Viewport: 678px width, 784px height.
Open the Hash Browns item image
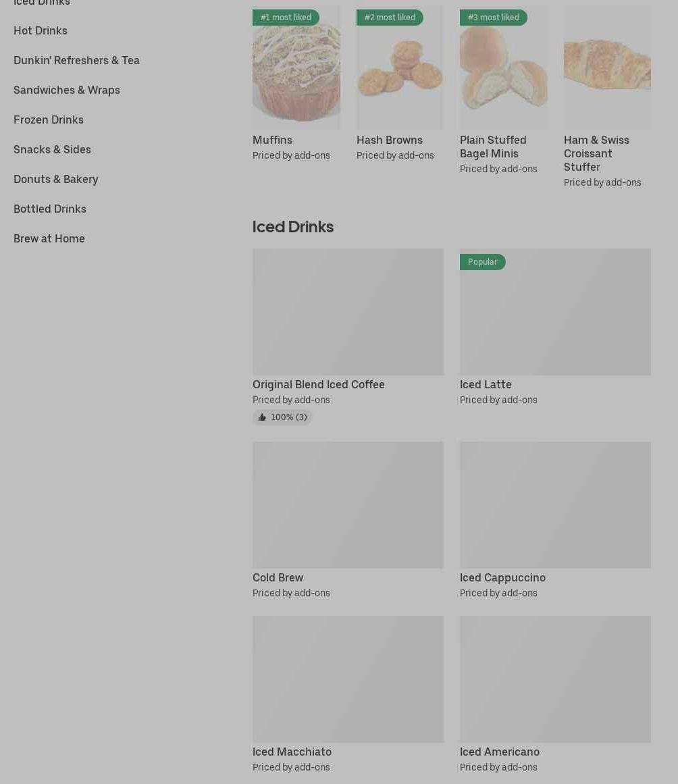tap(400, 68)
